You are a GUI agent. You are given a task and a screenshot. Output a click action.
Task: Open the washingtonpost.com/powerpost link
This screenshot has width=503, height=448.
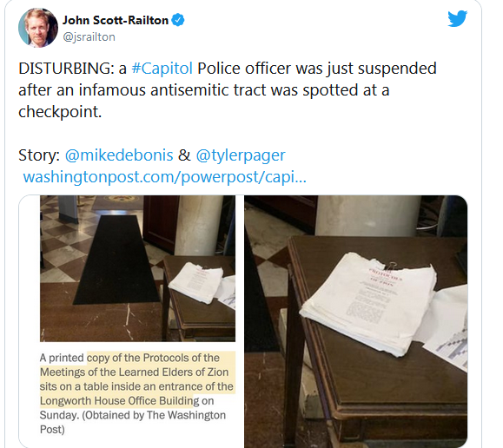(165, 177)
